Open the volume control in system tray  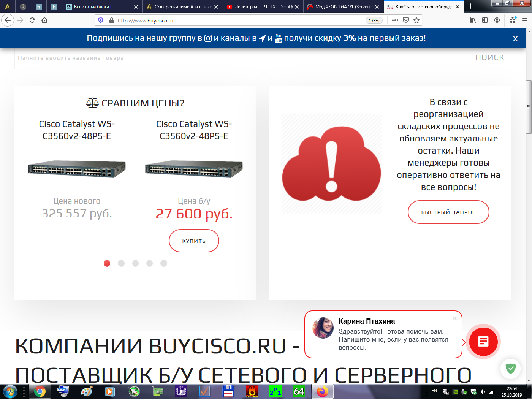pos(483,392)
